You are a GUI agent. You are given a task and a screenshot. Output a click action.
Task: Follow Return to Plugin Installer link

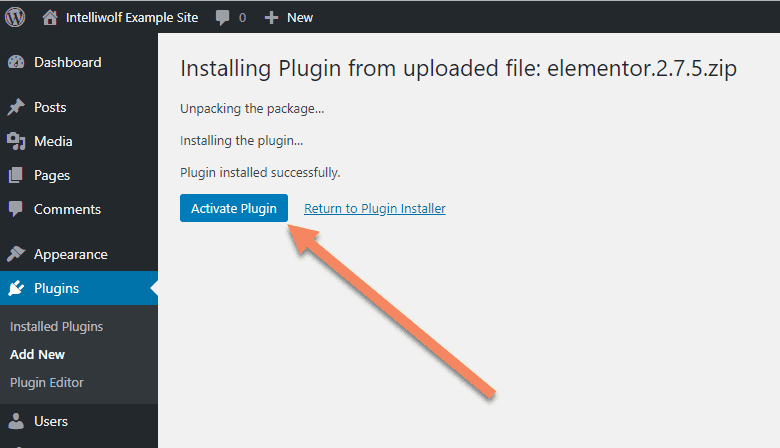pyautogui.click(x=375, y=208)
